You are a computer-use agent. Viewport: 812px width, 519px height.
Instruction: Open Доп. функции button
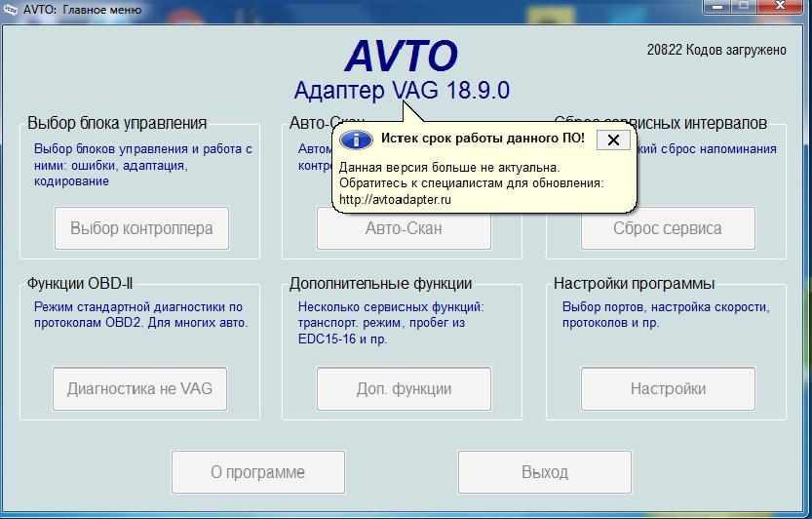pos(404,389)
